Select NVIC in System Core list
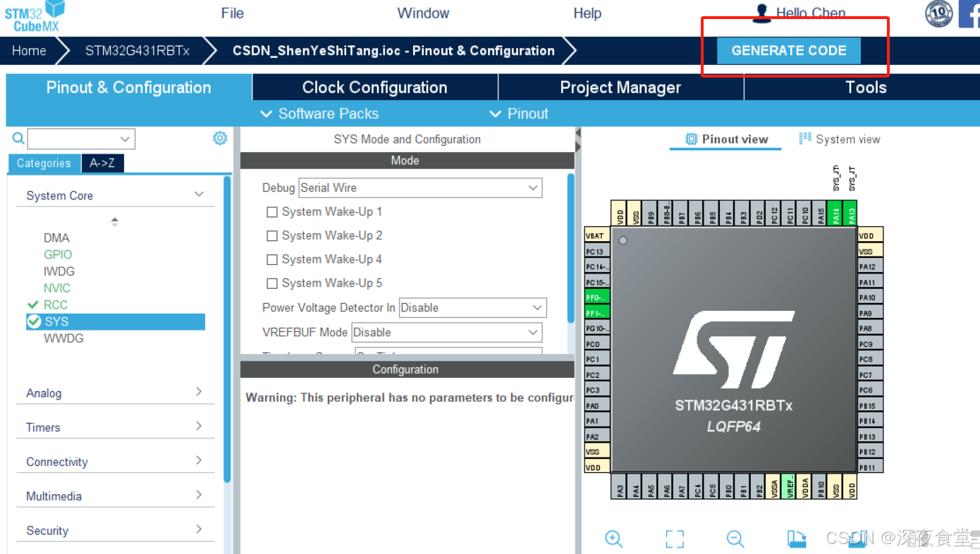The height and width of the screenshot is (554, 980). coord(57,288)
